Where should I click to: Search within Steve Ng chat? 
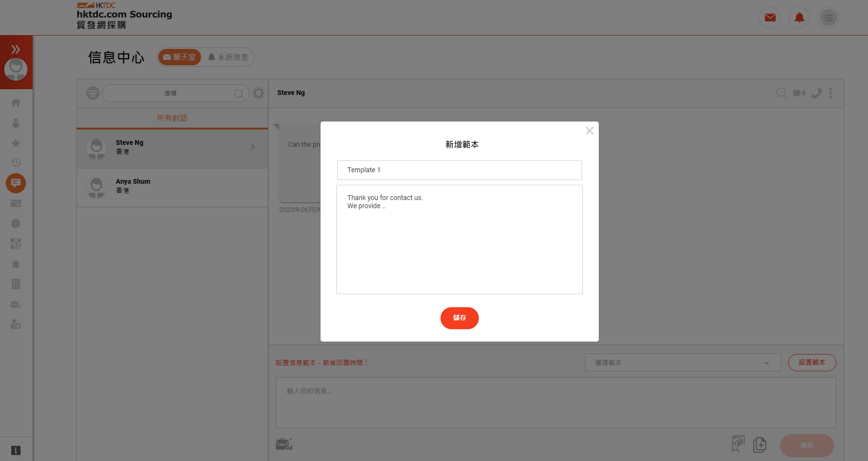(x=782, y=93)
